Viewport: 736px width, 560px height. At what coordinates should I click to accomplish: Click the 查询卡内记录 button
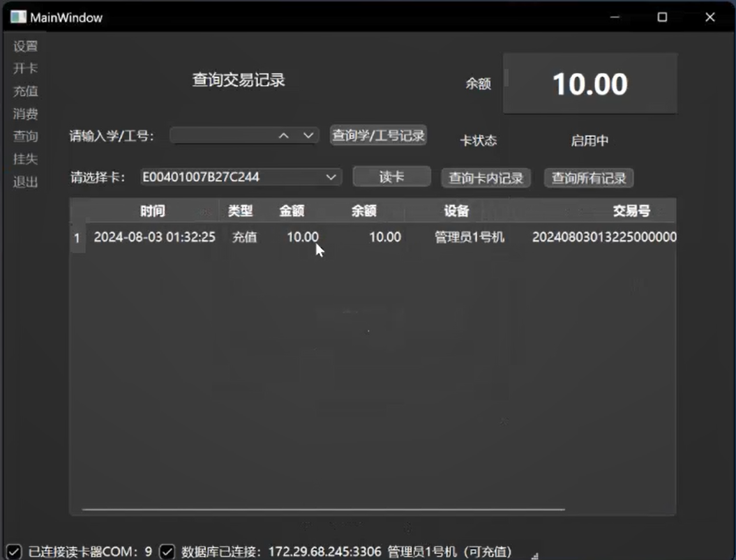pos(486,178)
